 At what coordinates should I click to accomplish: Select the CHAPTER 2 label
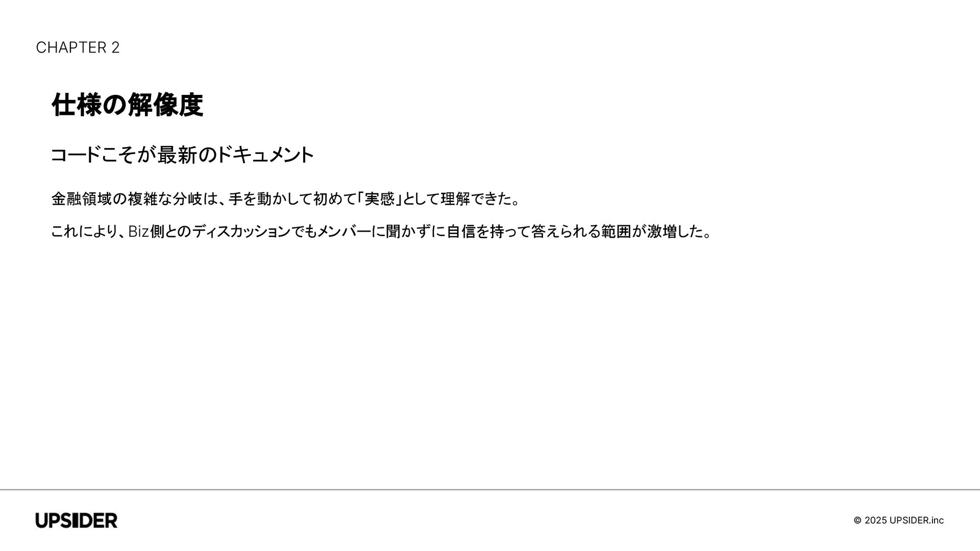click(x=78, y=47)
